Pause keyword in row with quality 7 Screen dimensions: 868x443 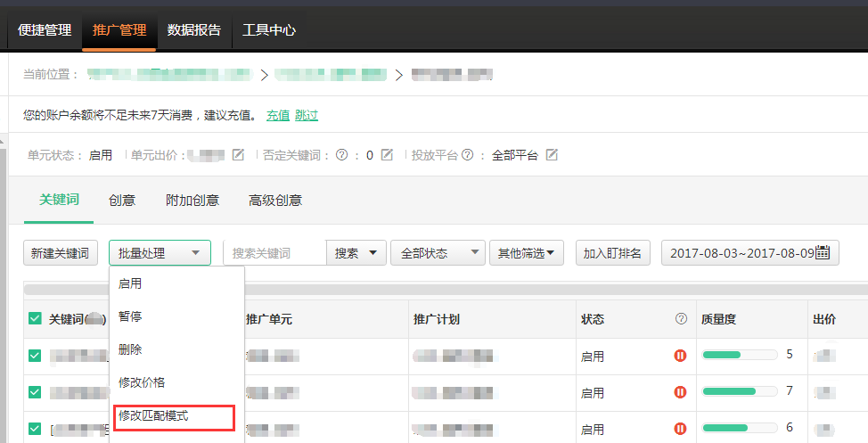680,392
